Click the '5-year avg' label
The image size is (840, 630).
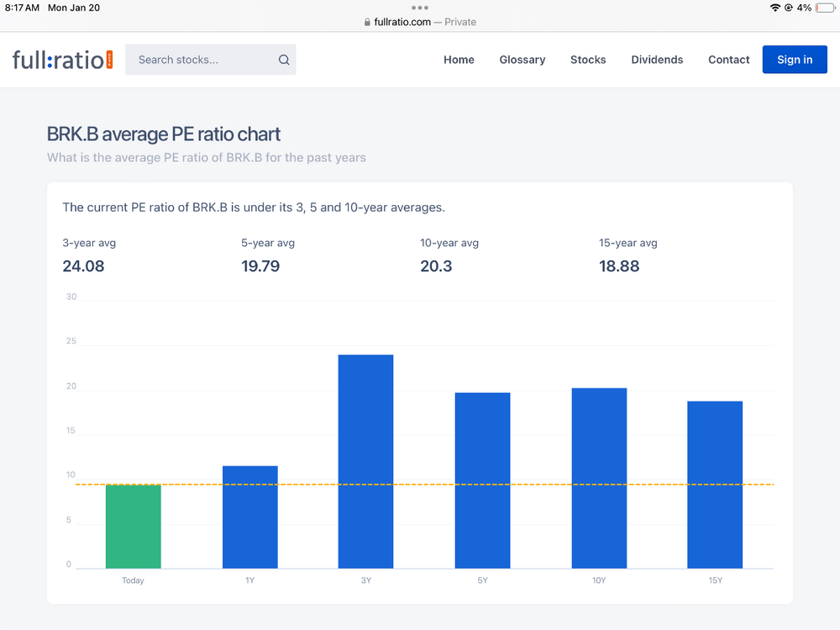(x=268, y=243)
